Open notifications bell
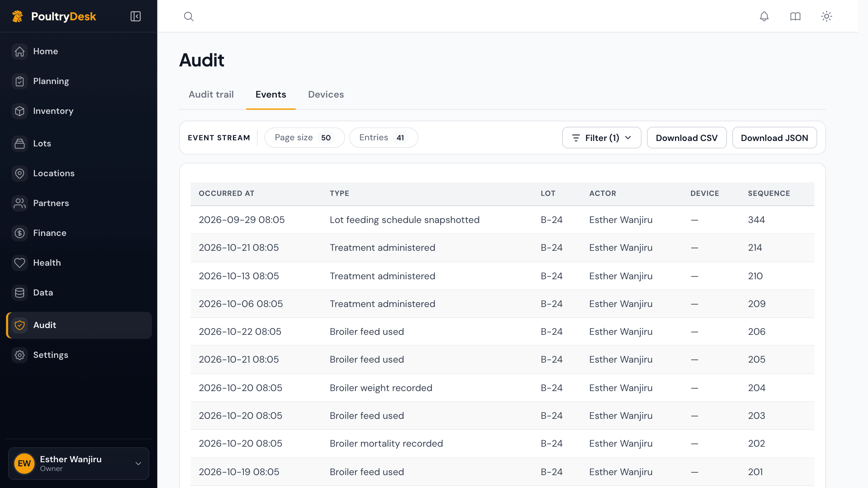 [x=764, y=16]
